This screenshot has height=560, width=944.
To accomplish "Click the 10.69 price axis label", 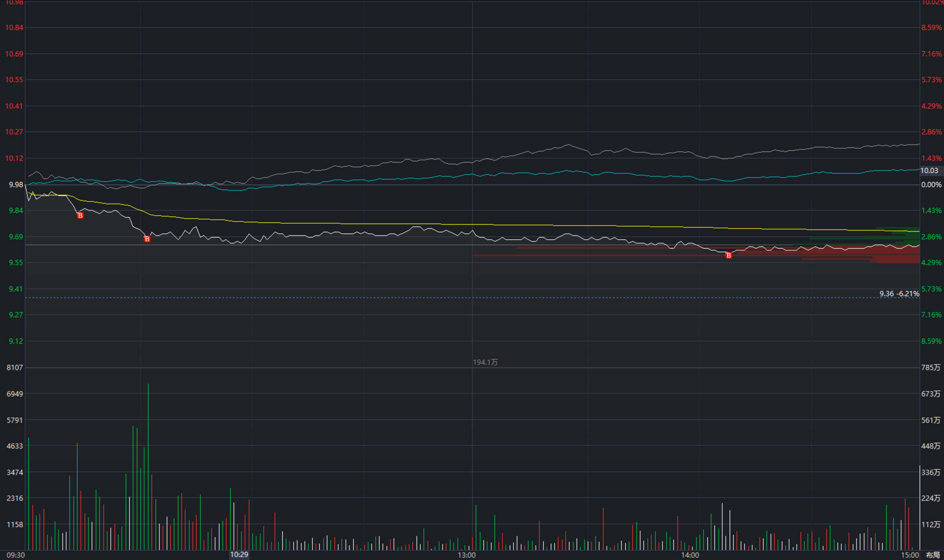I will [14, 54].
